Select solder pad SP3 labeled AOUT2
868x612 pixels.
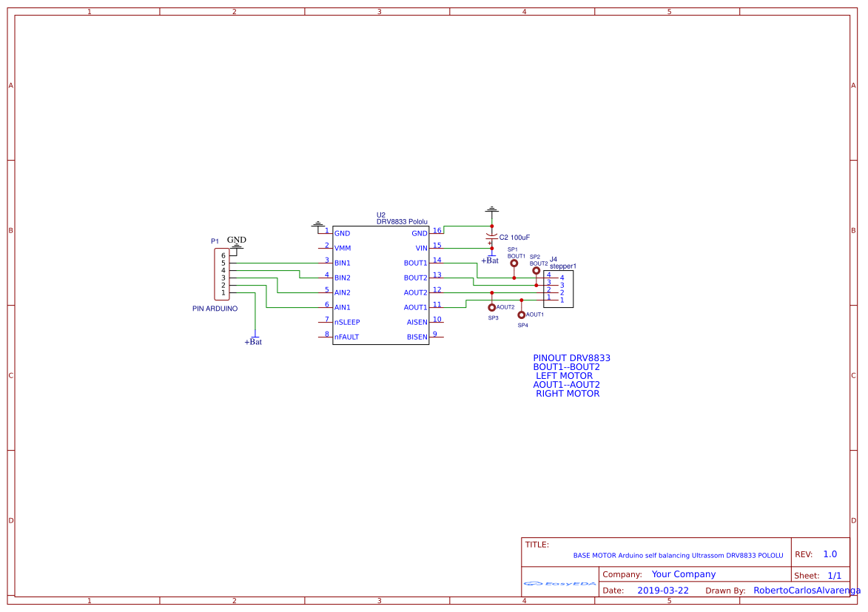491,307
